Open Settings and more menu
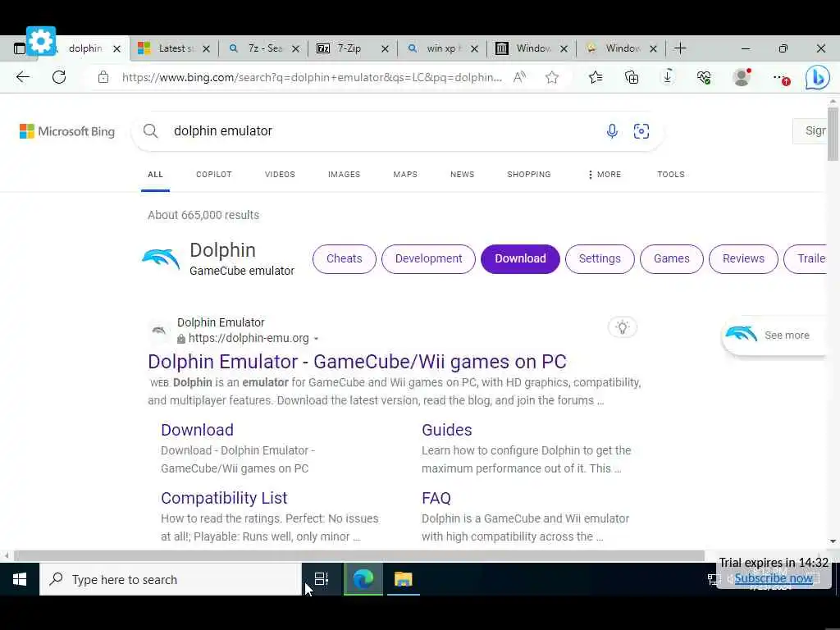Screen dimensions: 840x630 (780, 78)
